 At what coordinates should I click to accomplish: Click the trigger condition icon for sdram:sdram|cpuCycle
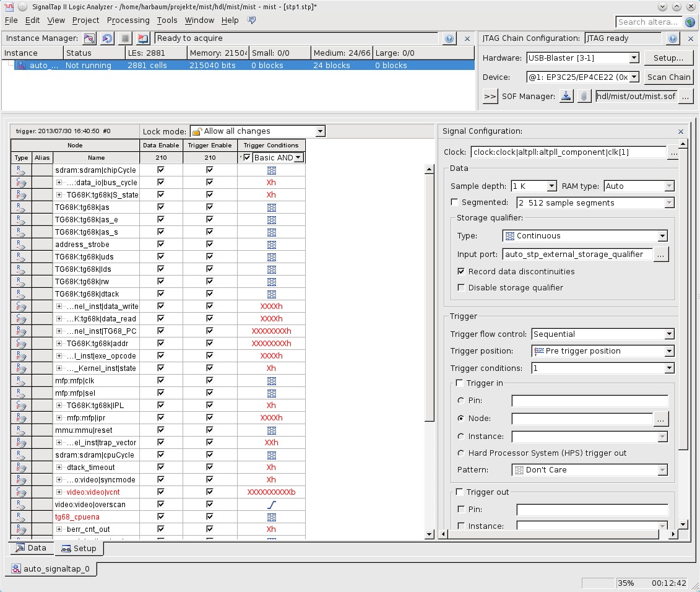272,455
